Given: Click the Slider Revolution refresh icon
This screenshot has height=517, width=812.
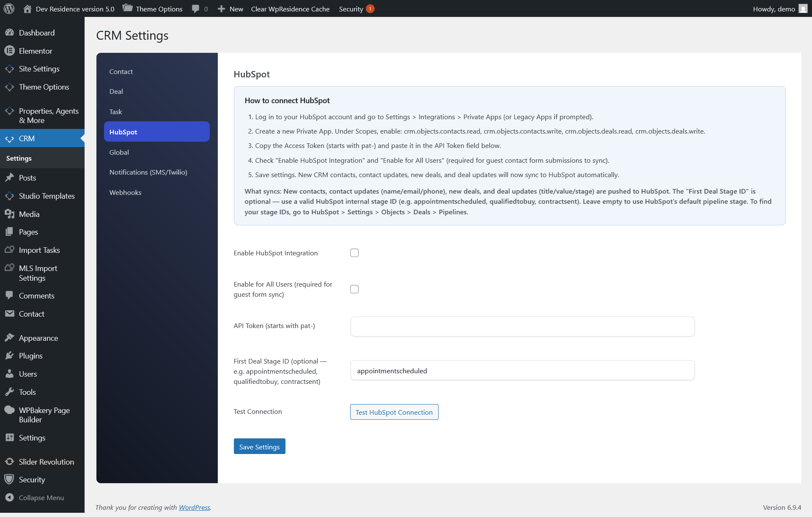Looking at the screenshot, I should click(x=9, y=462).
